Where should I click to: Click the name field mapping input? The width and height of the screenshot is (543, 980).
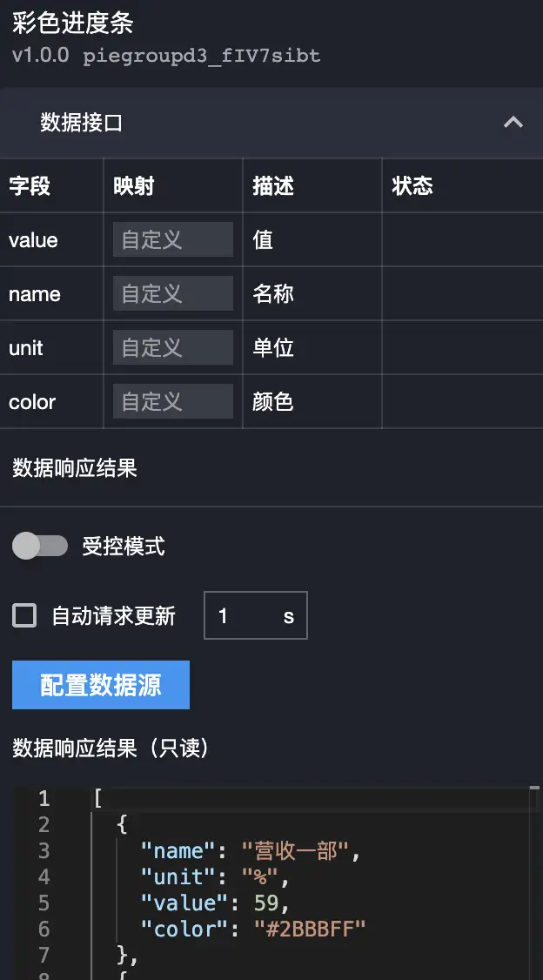tap(172, 293)
